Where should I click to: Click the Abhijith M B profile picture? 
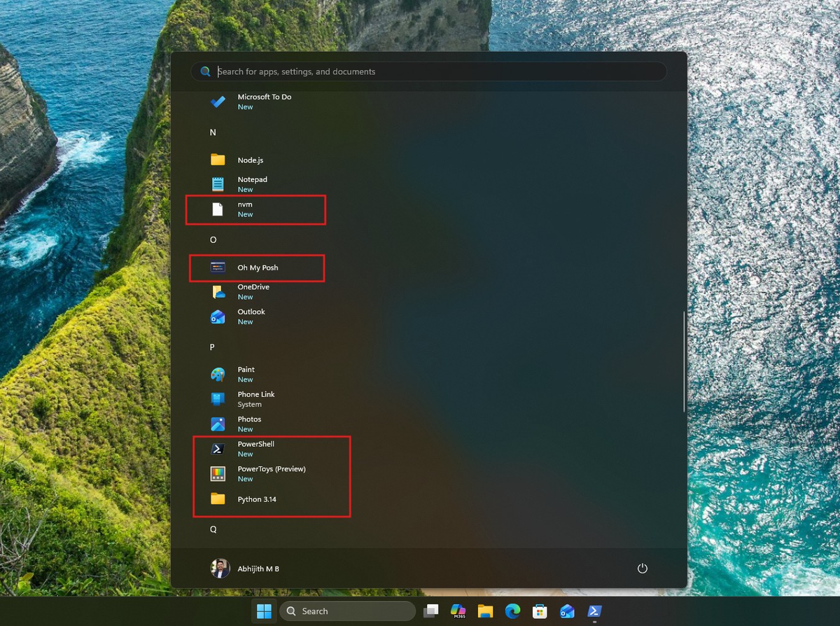(220, 569)
